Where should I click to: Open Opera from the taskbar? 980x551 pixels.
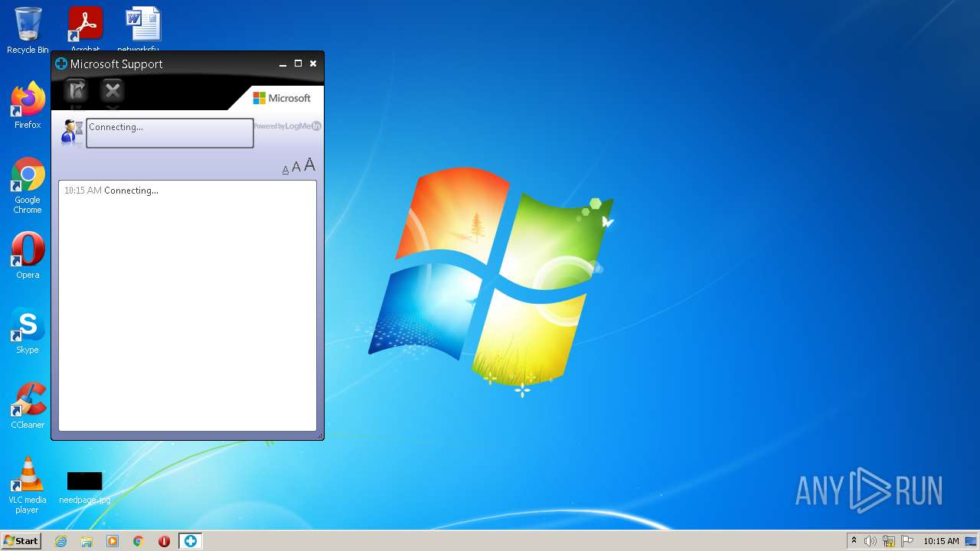164,541
